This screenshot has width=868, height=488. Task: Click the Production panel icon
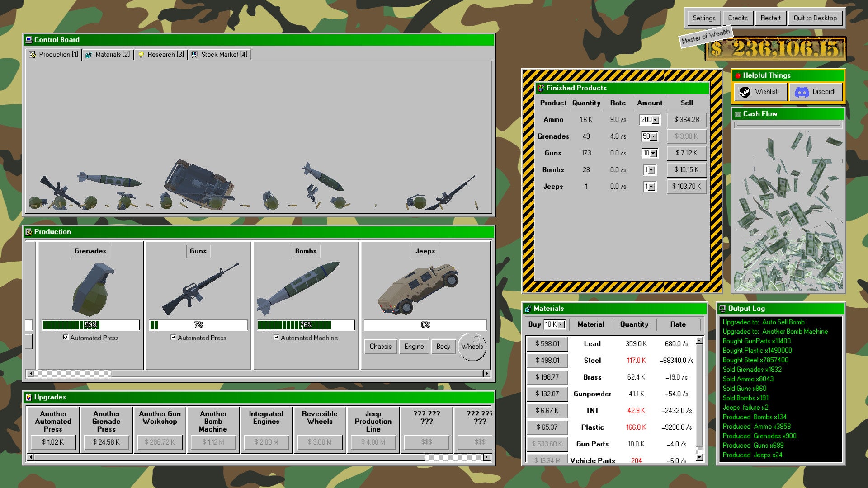tap(29, 232)
